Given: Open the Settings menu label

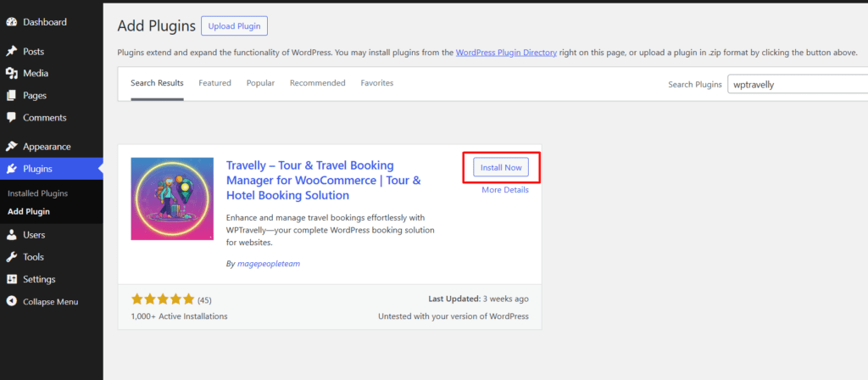Looking at the screenshot, I should pyautogui.click(x=39, y=279).
